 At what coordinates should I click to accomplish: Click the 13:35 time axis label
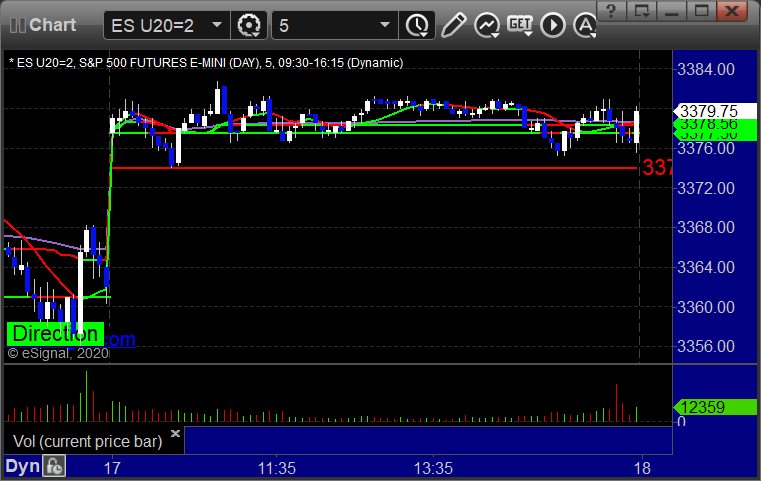click(433, 468)
